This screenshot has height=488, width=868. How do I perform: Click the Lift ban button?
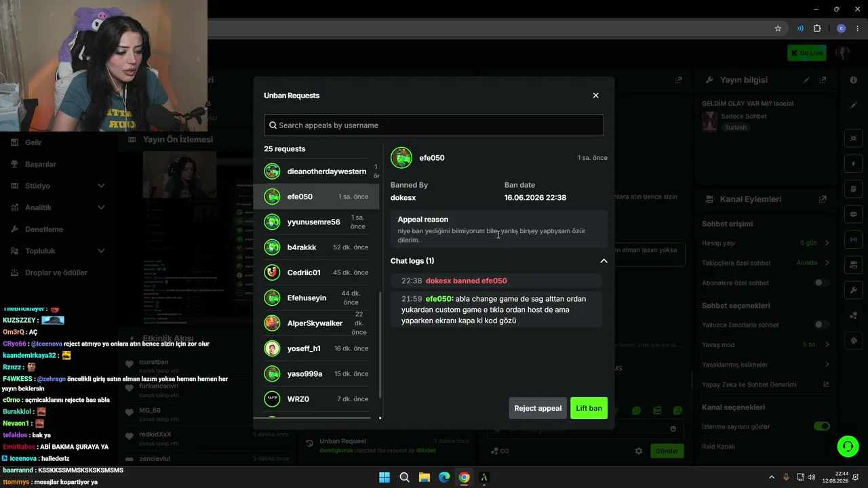(x=589, y=408)
